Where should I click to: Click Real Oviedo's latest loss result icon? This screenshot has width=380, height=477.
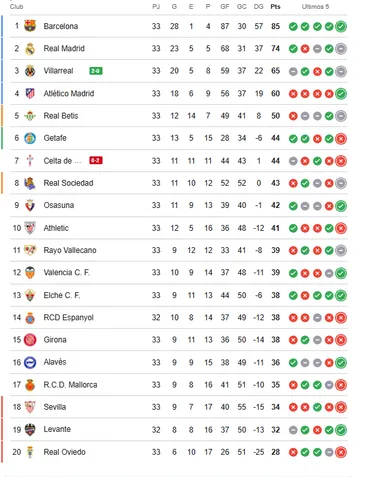click(341, 452)
